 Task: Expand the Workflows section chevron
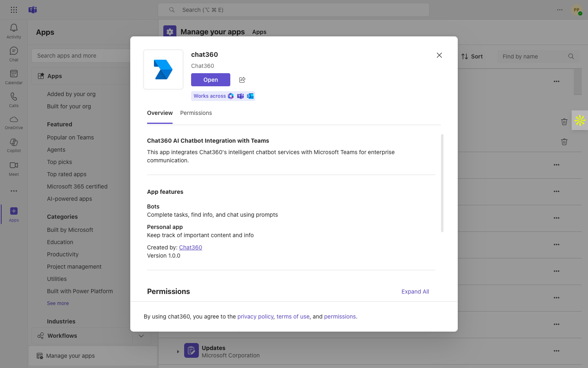(x=141, y=336)
